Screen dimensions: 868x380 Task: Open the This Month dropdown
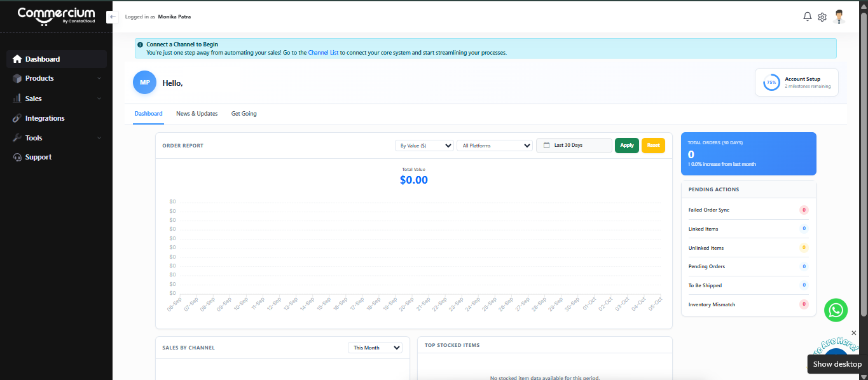pos(375,348)
